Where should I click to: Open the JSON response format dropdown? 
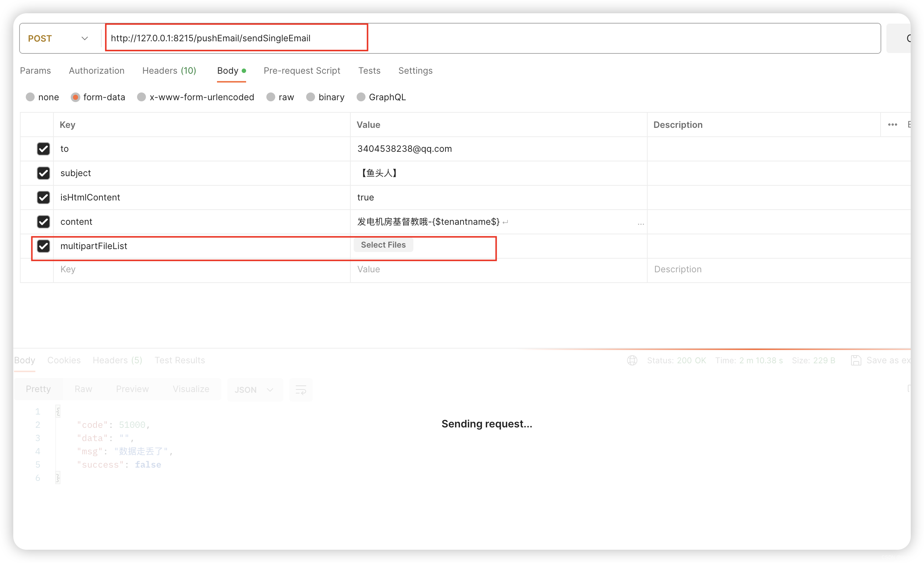[x=255, y=390]
